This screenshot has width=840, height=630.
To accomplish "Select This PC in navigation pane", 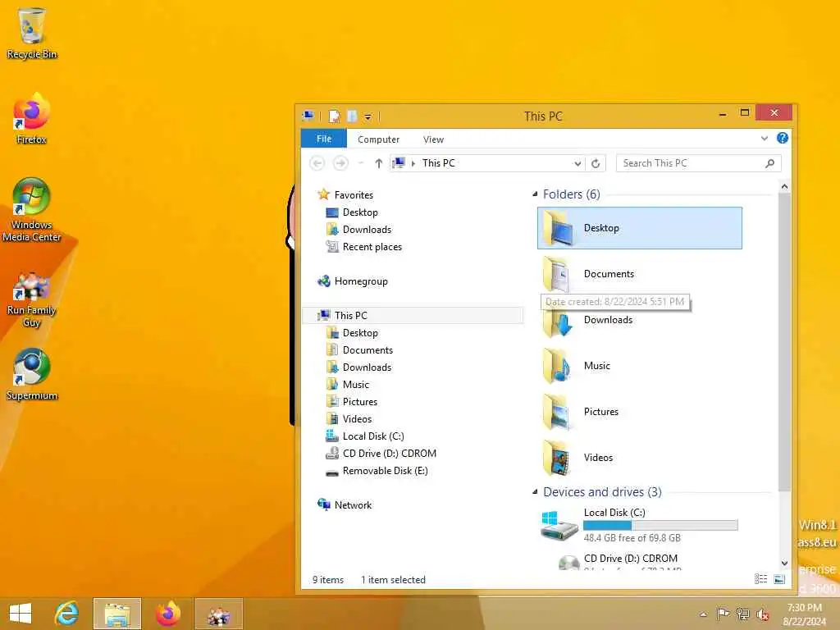I will tap(413, 316).
